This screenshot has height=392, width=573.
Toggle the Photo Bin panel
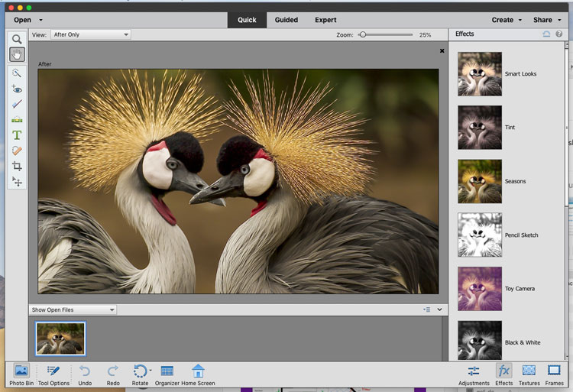[21, 375]
